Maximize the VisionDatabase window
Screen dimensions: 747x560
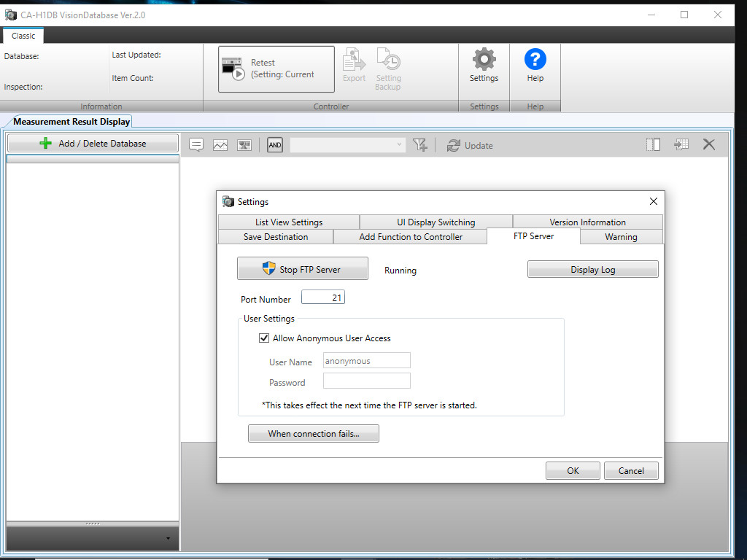(x=684, y=15)
